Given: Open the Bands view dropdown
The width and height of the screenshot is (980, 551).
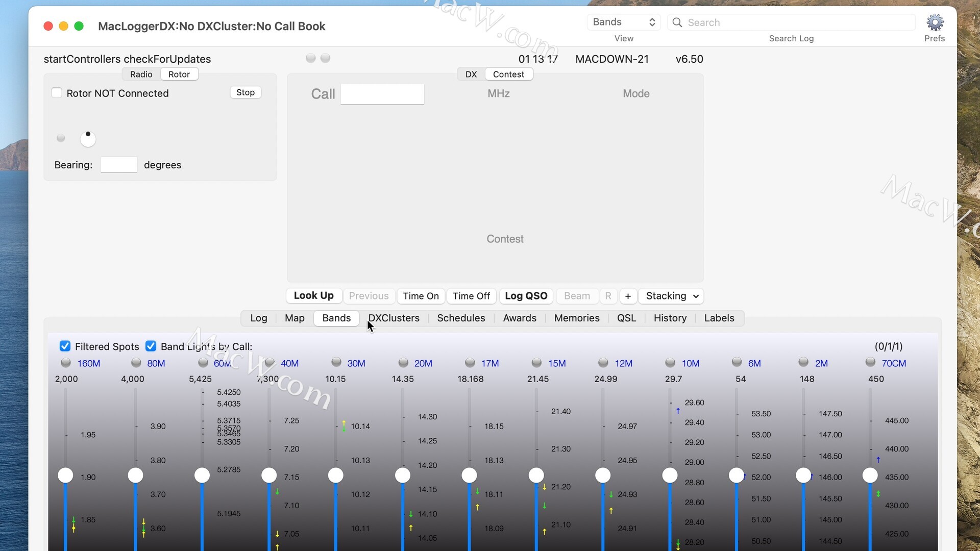Looking at the screenshot, I should [623, 22].
